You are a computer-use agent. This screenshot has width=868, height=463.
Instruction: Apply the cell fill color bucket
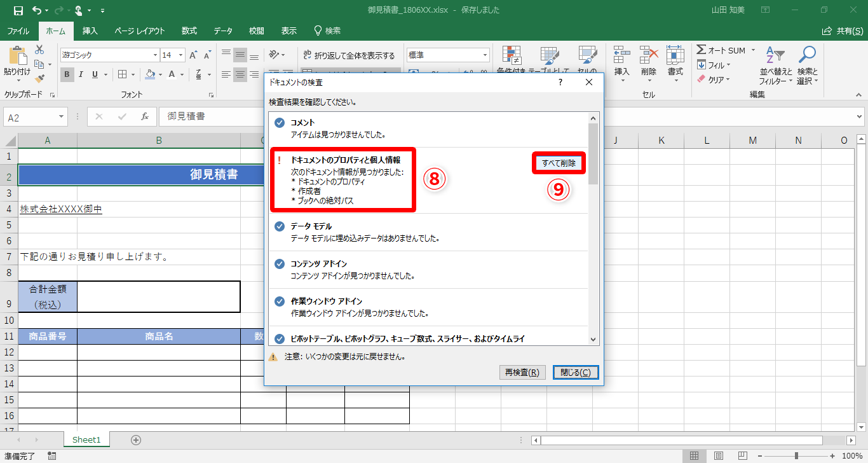pos(150,74)
